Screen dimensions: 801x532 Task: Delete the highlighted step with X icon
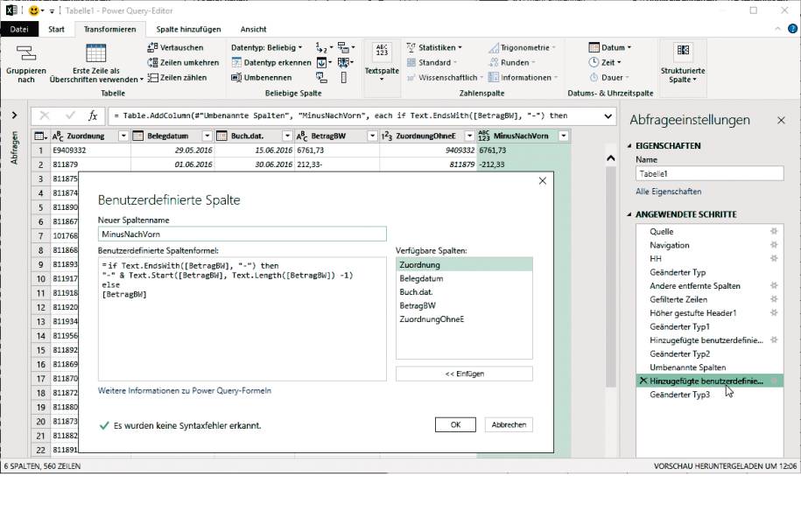click(643, 381)
